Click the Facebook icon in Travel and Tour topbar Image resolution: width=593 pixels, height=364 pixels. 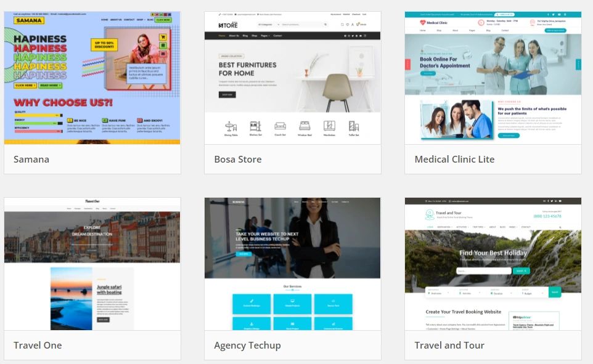[x=548, y=200]
